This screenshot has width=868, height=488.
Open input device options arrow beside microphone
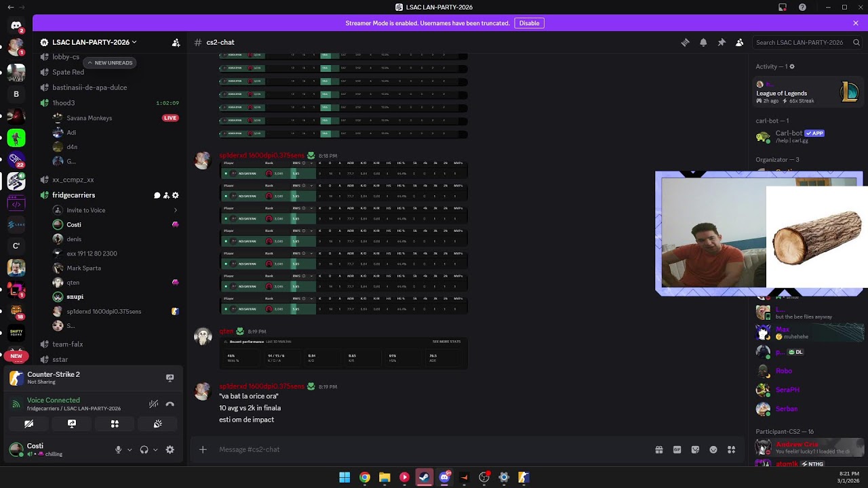click(130, 449)
